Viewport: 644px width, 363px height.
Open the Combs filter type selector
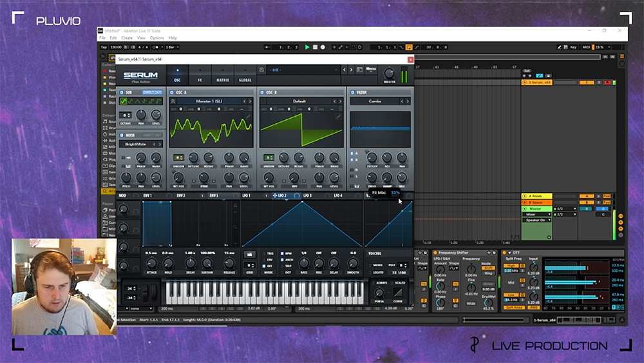pos(375,101)
